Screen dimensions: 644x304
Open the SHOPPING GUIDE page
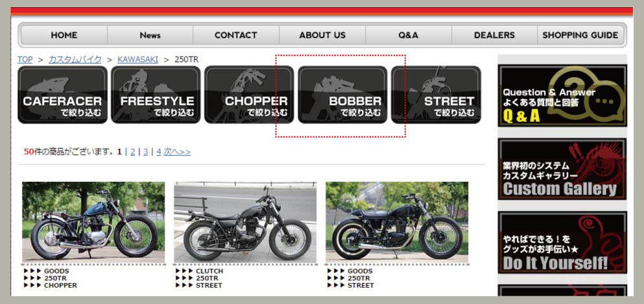[x=580, y=35]
